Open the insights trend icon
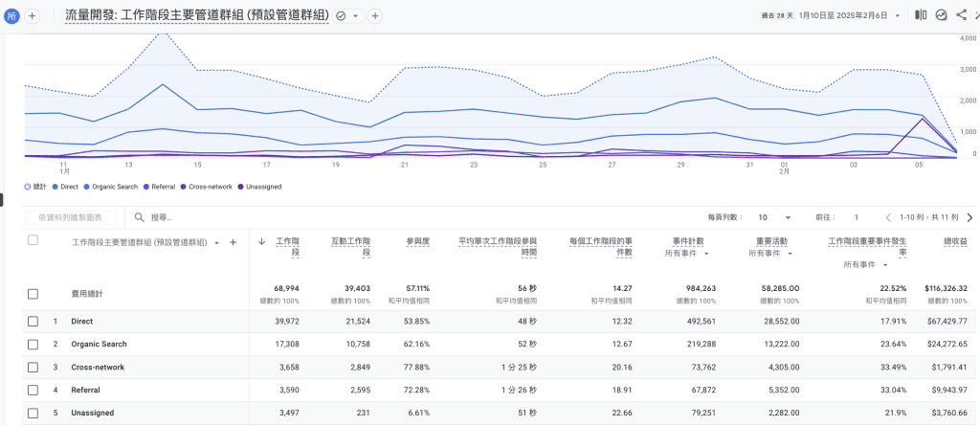The height and width of the screenshot is (426, 980). (942, 15)
